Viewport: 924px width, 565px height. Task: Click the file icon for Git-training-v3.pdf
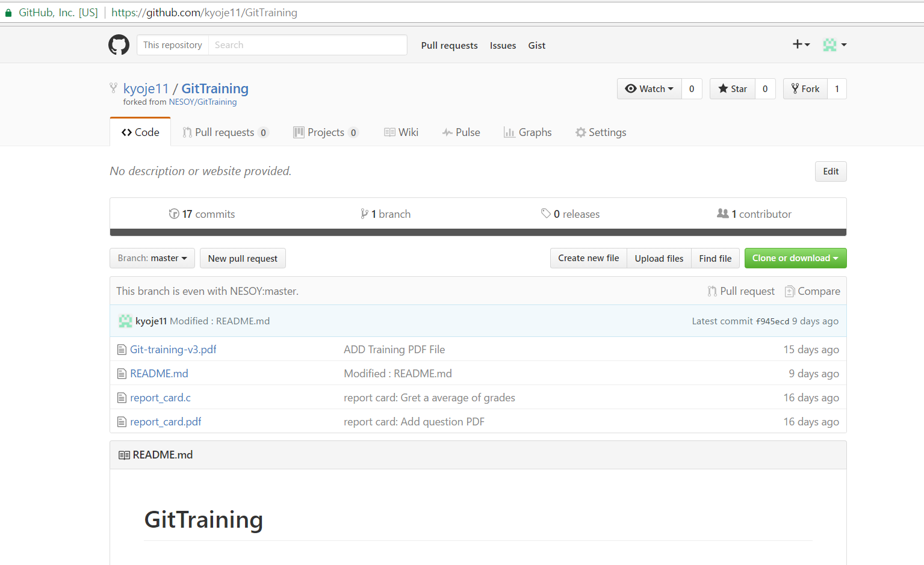point(122,350)
